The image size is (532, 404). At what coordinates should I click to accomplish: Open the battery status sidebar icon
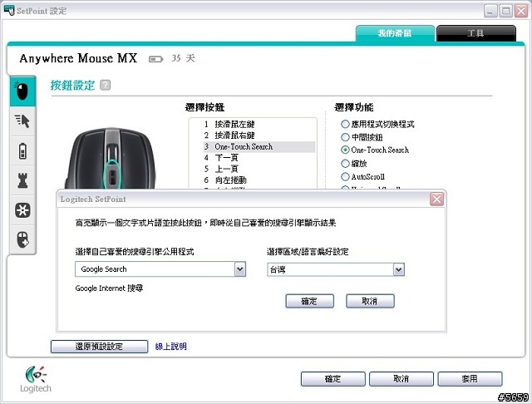tap(22, 151)
